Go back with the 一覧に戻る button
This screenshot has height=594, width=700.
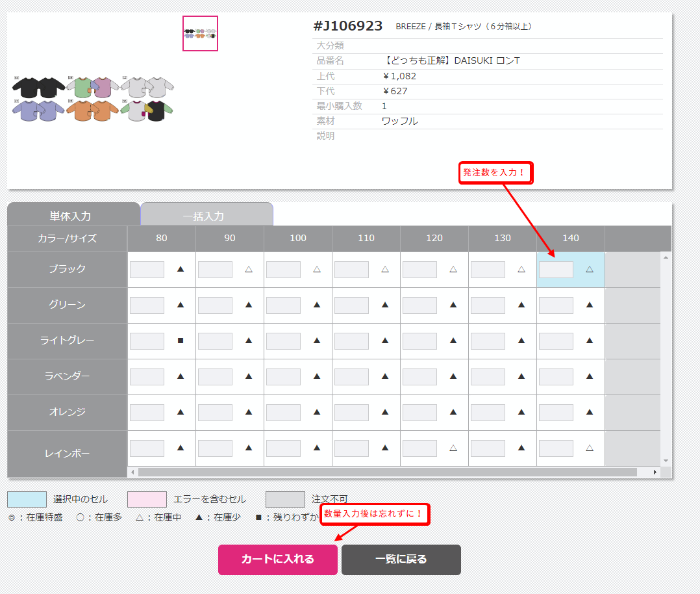coord(401,560)
